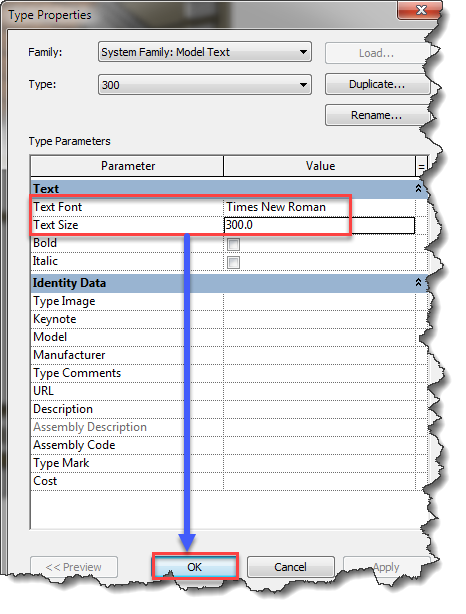466x614 pixels.
Task: Select the Keynote value cell
Action: 319,319
